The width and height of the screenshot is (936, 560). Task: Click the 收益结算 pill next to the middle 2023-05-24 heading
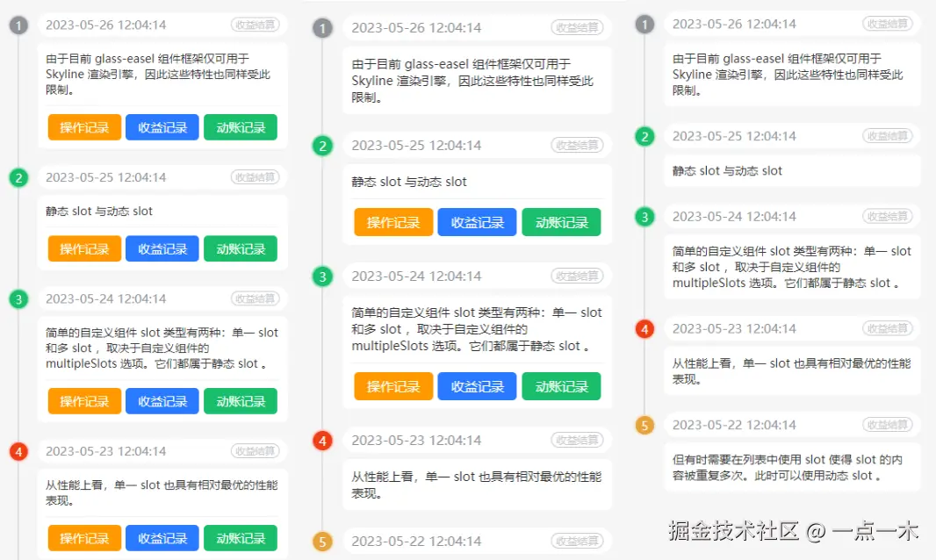click(578, 276)
